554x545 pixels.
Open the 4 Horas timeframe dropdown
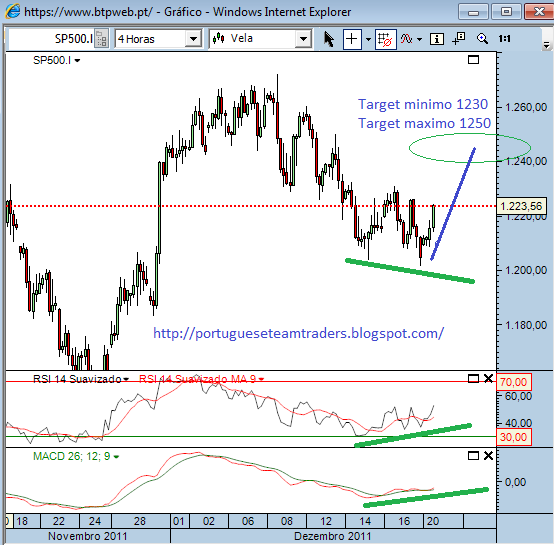click(x=193, y=38)
